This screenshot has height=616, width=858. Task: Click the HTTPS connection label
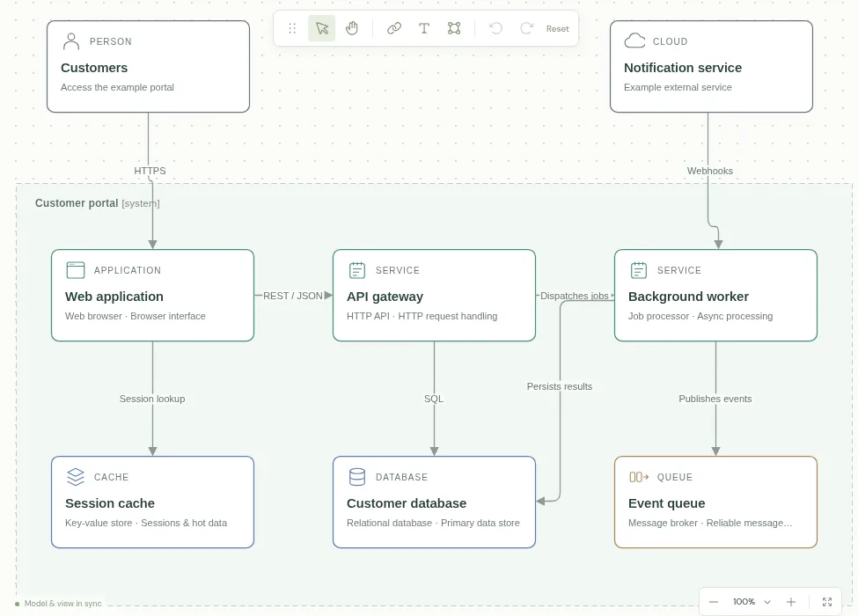[x=150, y=171]
